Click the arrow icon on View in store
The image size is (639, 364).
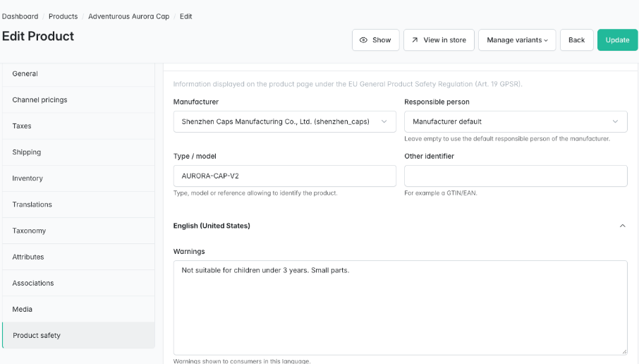[415, 40]
